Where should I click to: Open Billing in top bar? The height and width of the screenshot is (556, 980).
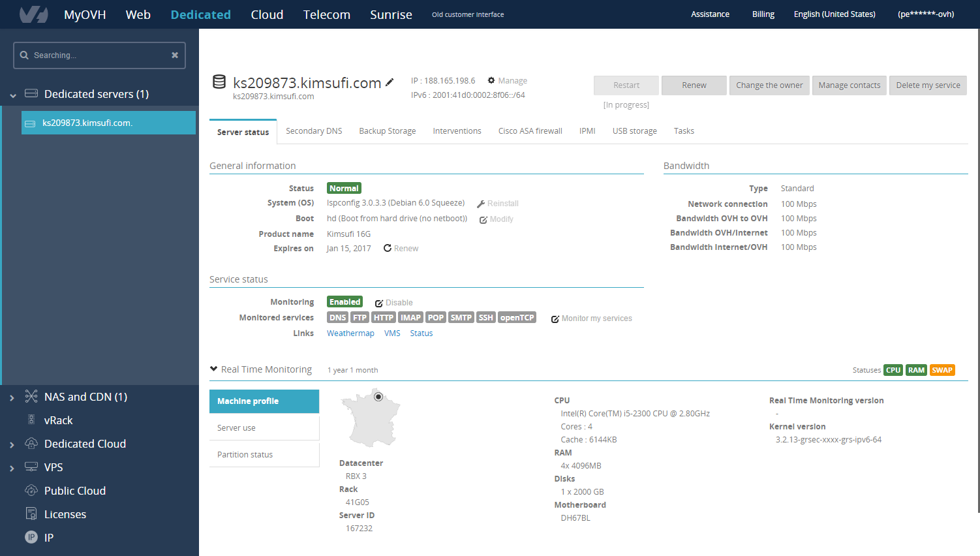point(763,14)
